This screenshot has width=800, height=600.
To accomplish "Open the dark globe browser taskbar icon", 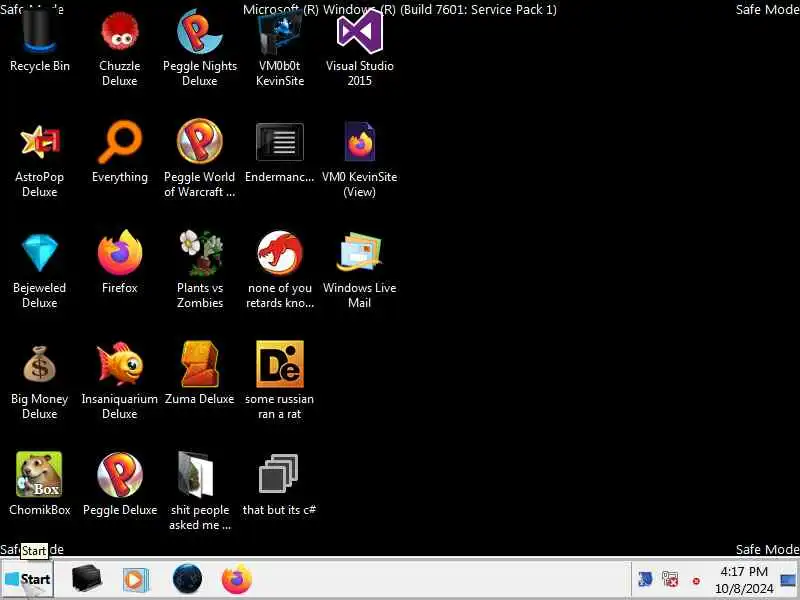I will [x=187, y=579].
